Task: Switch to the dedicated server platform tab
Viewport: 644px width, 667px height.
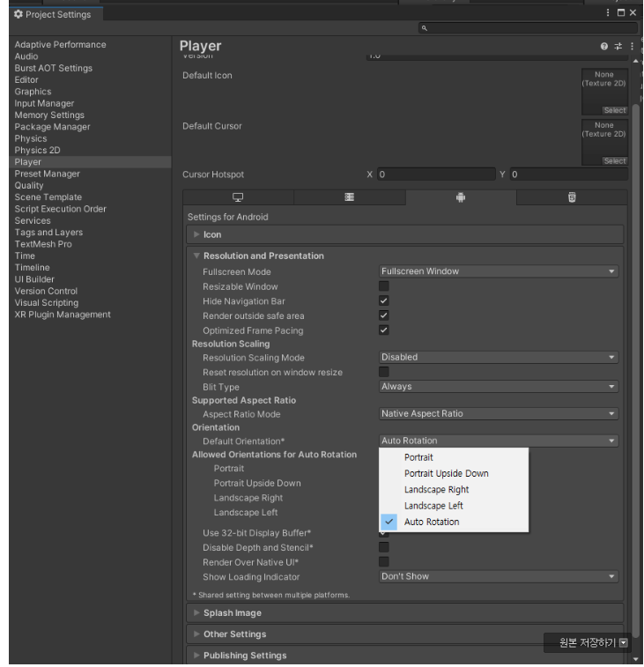Action: [349, 197]
